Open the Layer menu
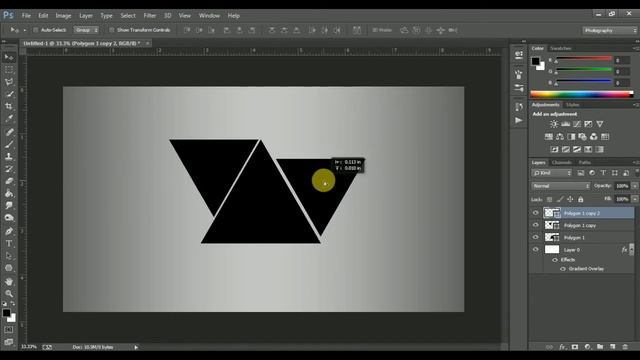The image size is (640, 360). 86,16
